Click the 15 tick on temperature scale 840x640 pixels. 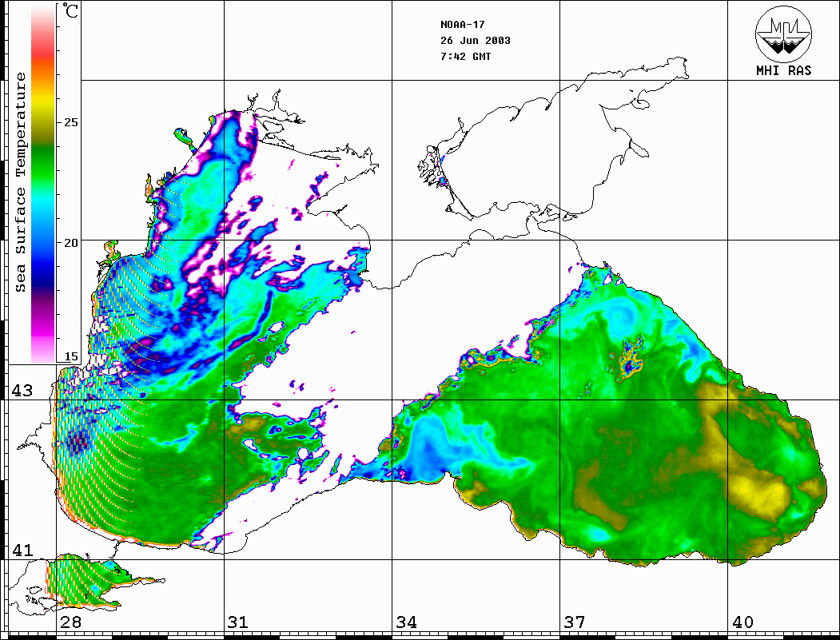(70, 356)
